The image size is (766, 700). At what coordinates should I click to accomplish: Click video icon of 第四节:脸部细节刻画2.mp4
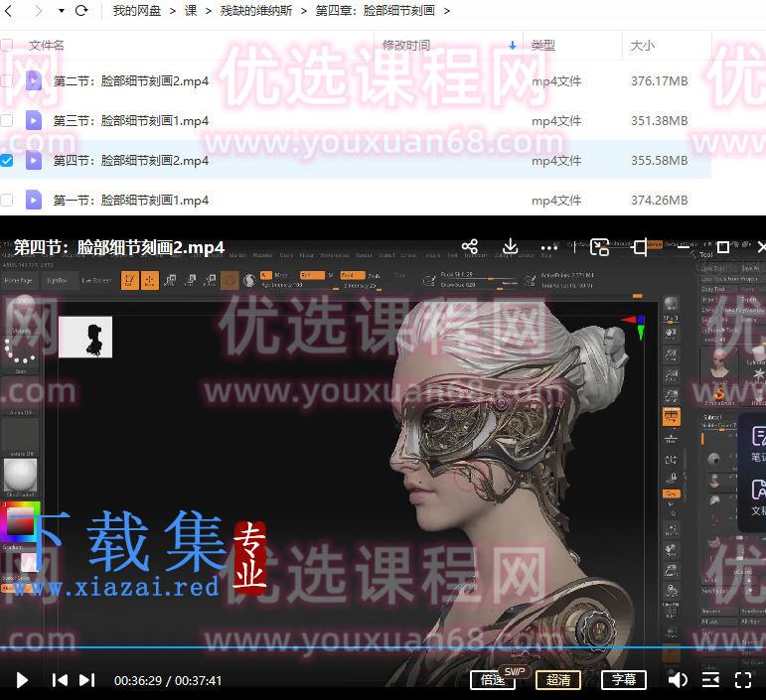[34, 160]
